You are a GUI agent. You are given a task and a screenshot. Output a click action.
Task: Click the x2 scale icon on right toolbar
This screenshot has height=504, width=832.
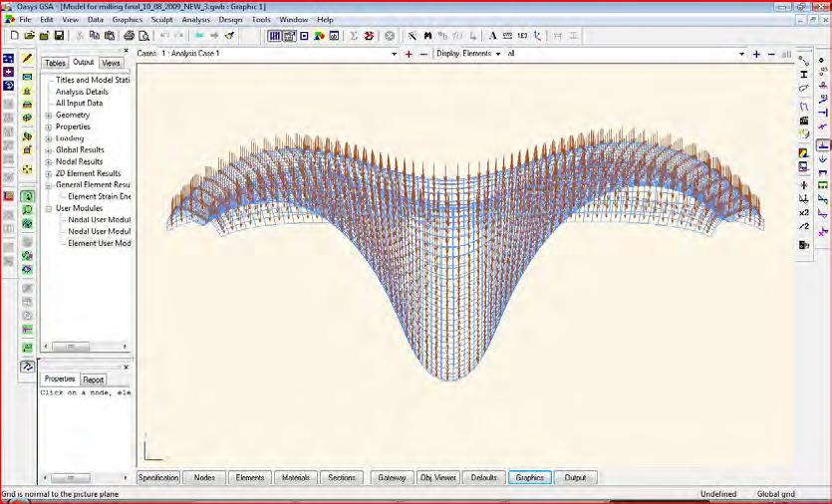(804, 212)
